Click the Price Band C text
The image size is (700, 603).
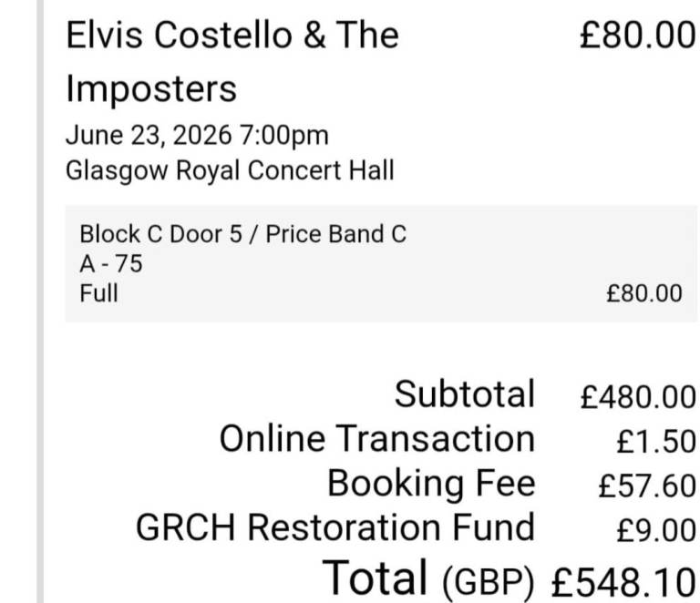[x=335, y=234]
